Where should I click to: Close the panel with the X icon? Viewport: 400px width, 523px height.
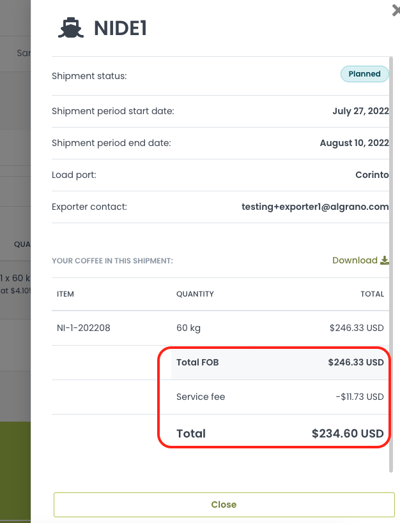pyautogui.click(x=396, y=11)
